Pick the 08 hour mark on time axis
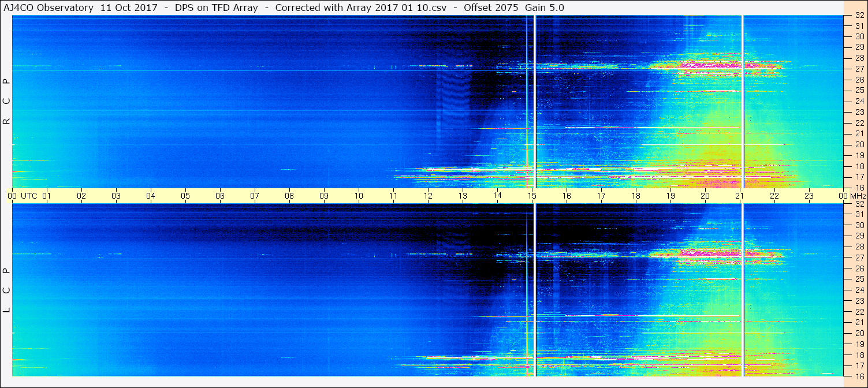 pos(289,196)
